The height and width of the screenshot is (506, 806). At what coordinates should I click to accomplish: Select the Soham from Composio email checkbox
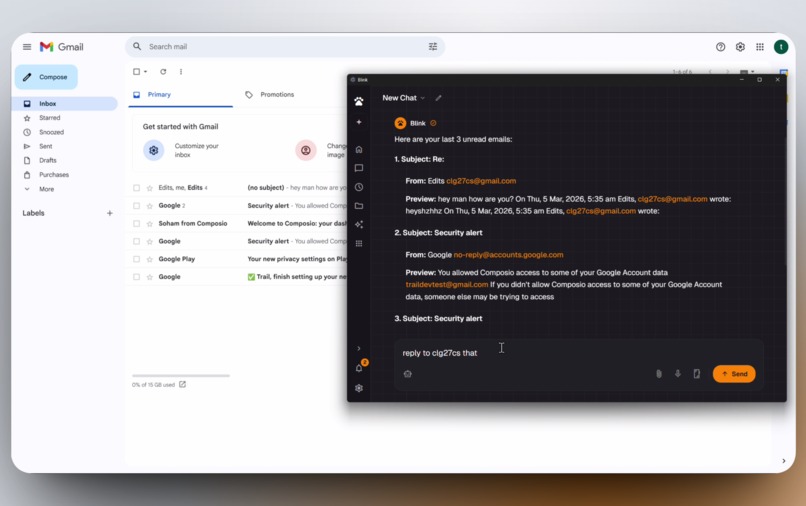[x=136, y=224]
